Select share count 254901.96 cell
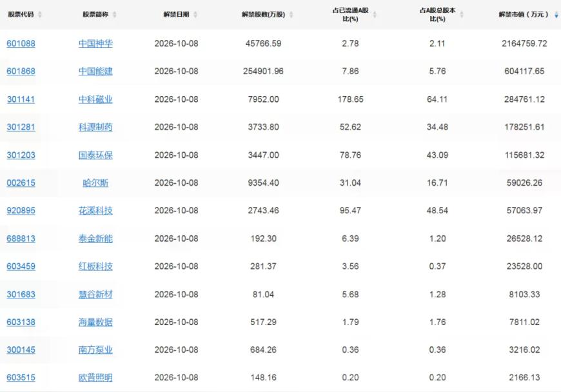Image resolution: width=561 pixels, height=392 pixels. click(263, 71)
